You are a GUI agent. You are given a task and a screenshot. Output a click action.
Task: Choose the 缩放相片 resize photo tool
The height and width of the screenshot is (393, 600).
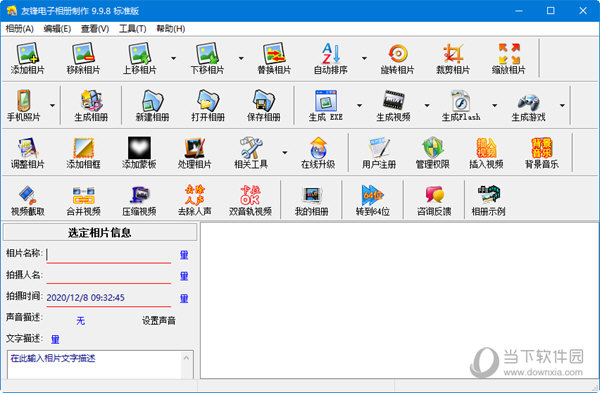(509, 58)
